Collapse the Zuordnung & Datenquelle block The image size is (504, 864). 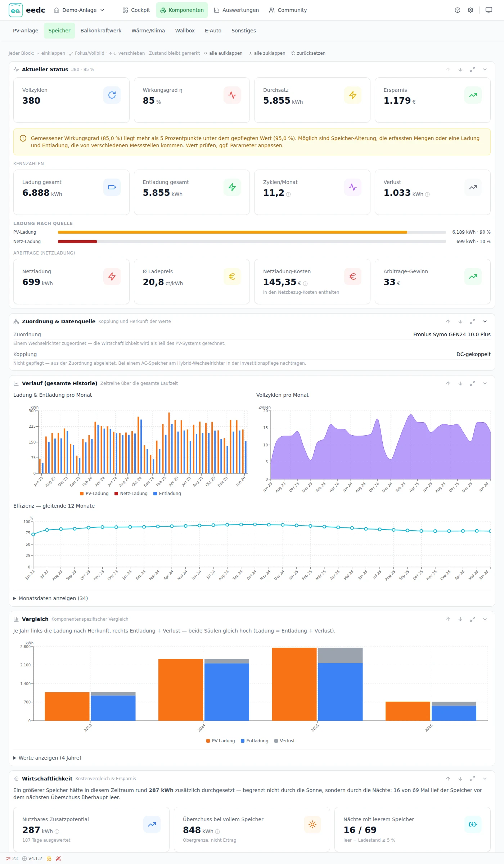(x=485, y=321)
